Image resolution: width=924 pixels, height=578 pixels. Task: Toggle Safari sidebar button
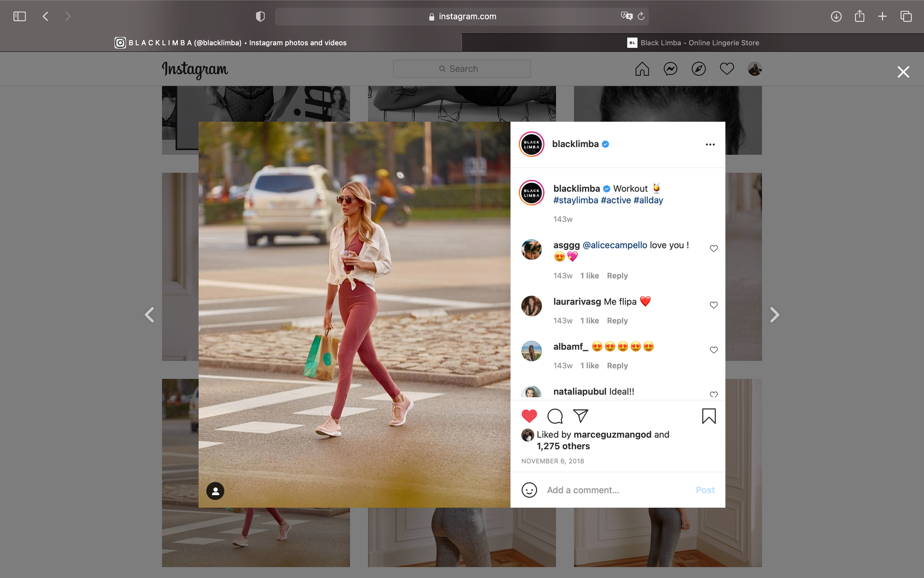[19, 16]
